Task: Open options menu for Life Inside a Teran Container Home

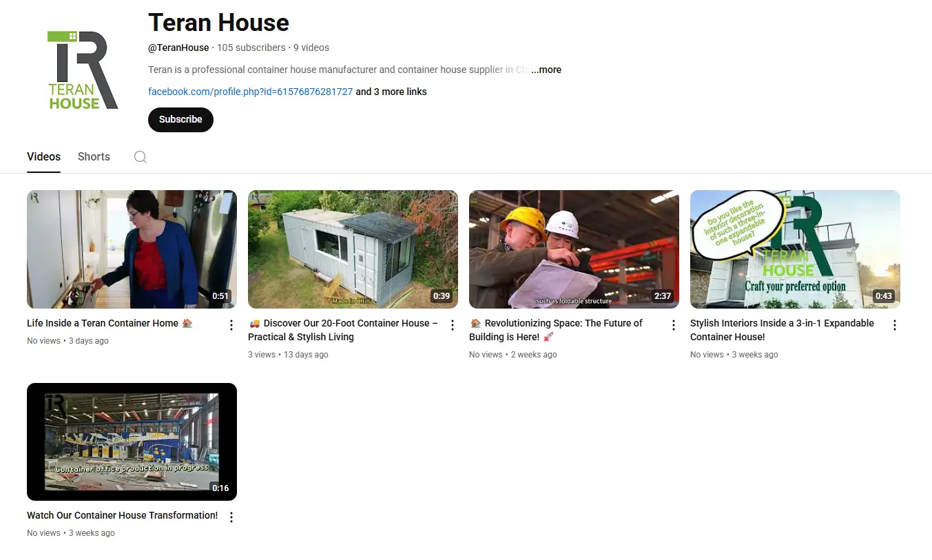Action: [x=231, y=325]
